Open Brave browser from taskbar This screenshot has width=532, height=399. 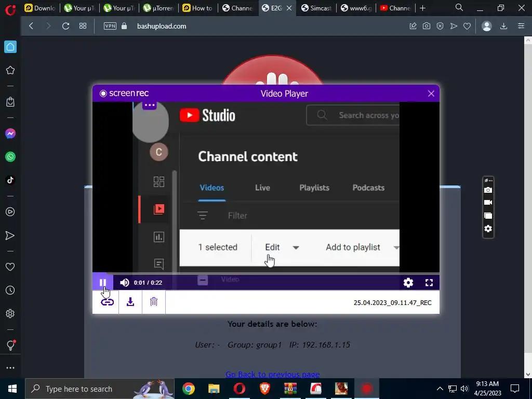pyautogui.click(x=265, y=389)
